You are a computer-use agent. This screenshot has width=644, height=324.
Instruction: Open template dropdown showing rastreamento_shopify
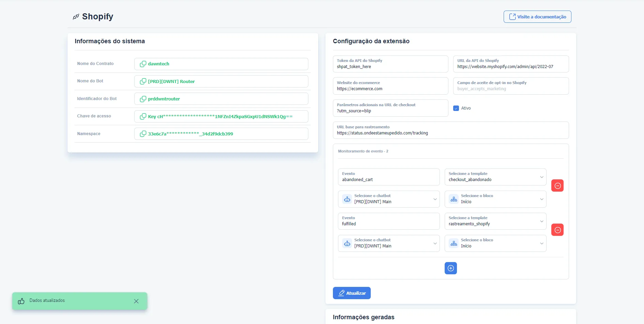pyautogui.click(x=495, y=221)
